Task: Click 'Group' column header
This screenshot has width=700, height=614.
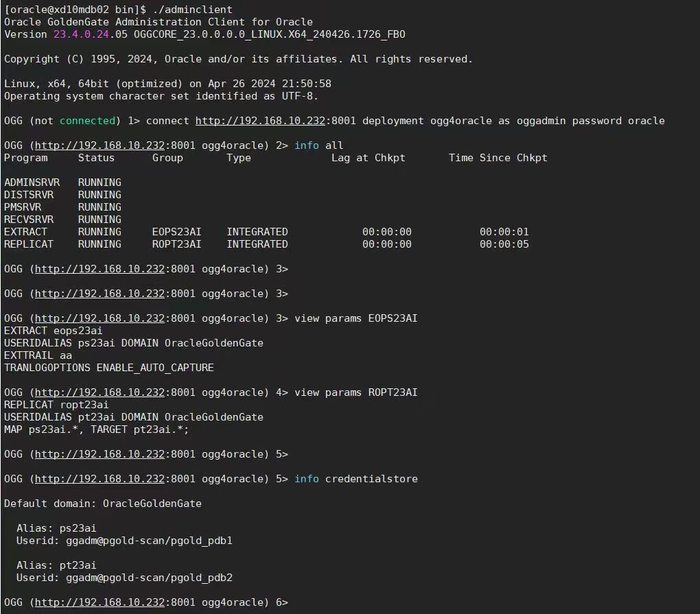Action: click(x=167, y=158)
